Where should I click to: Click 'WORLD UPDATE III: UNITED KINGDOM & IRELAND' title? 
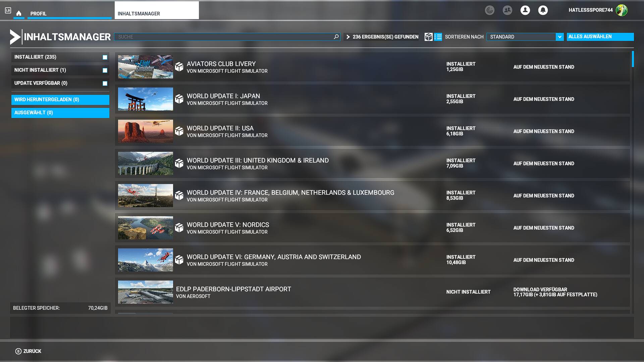(x=258, y=160)
